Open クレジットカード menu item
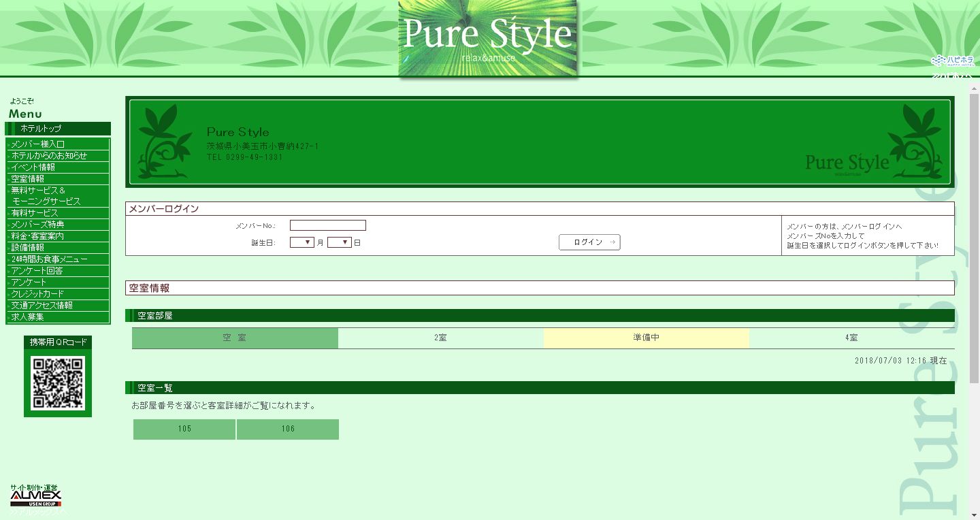 [58, 294]
